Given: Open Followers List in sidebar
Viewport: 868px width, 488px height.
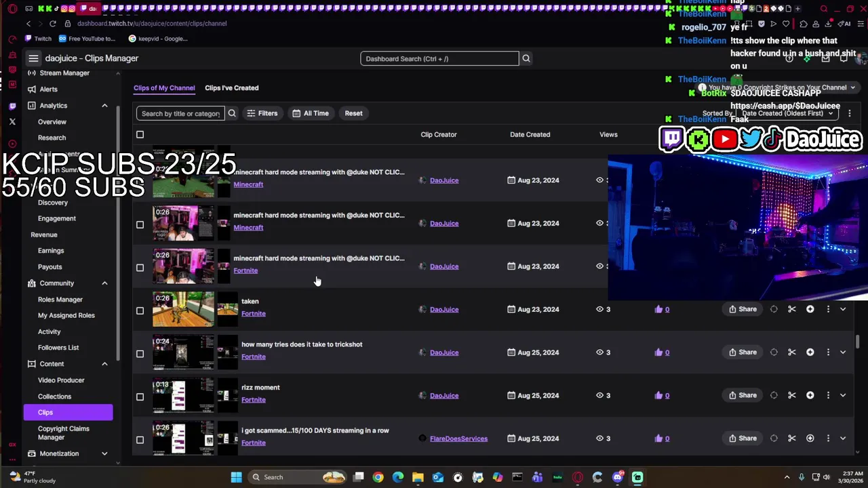Looking at the screenshot, I should click(x=58, y=348).
